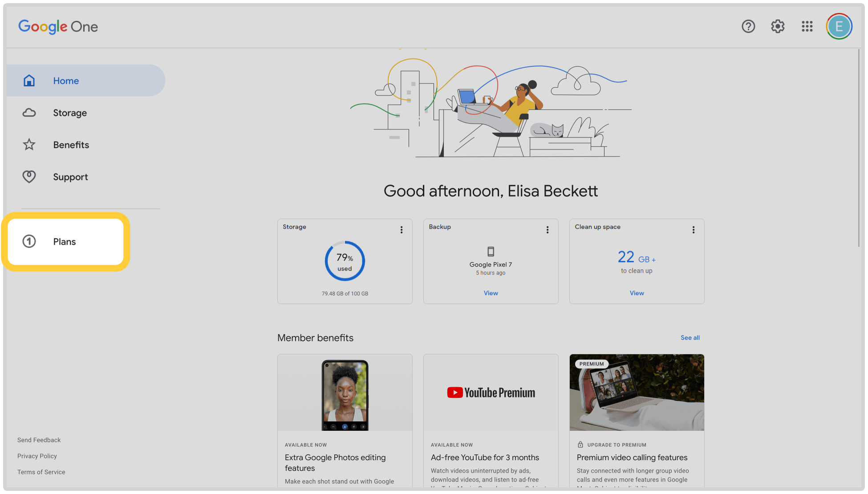
Task: Open the Backup card three-dot menu
Action: pyautogui.click(x=548, y=230)
